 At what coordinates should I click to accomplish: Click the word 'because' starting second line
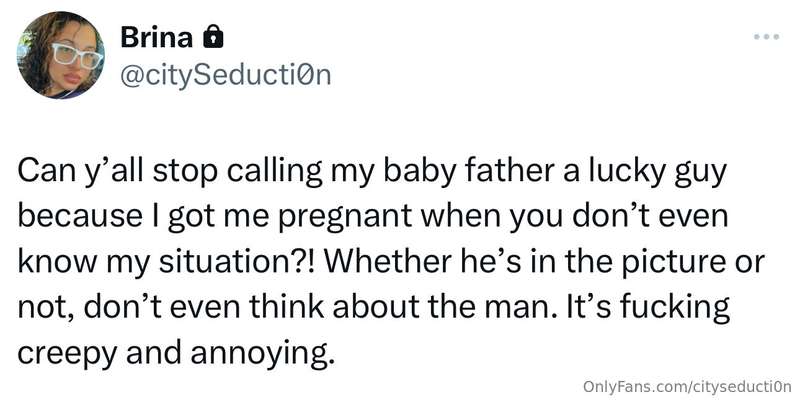pos(80,216)
